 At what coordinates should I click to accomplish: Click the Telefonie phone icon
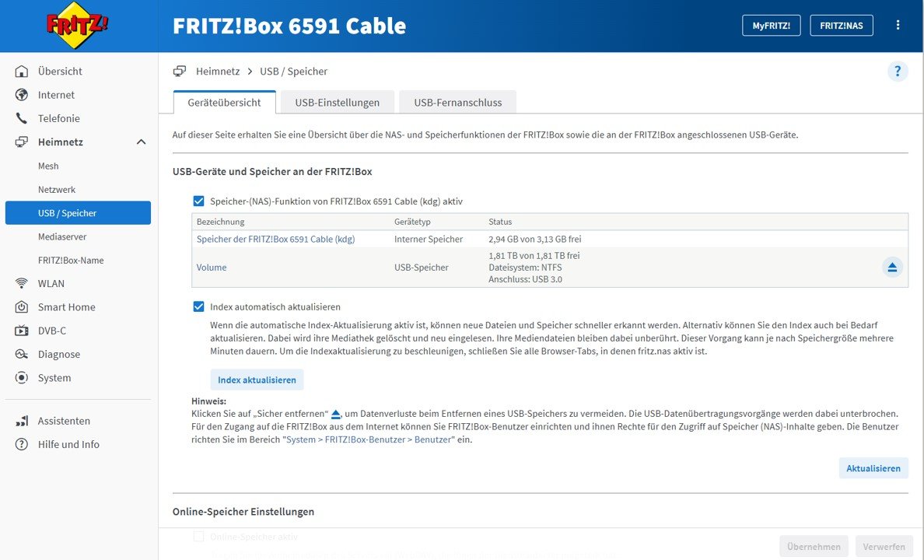[x=21, y=118]
